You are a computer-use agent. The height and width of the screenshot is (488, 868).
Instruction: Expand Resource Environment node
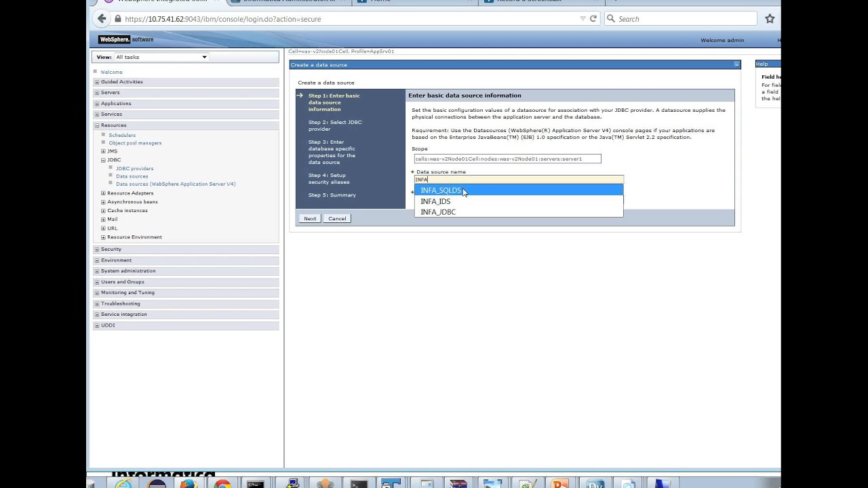[x=103, y=237]
